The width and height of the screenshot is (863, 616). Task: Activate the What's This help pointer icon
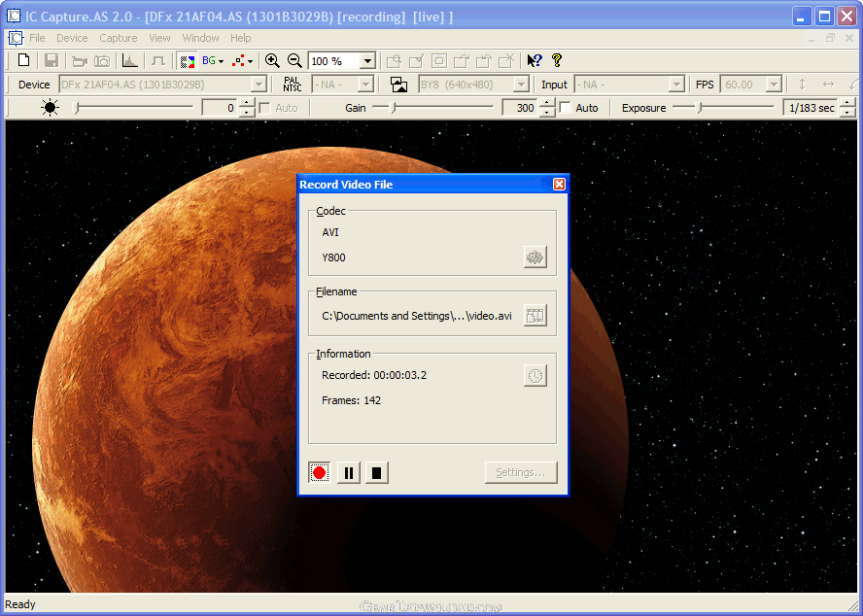534,60
